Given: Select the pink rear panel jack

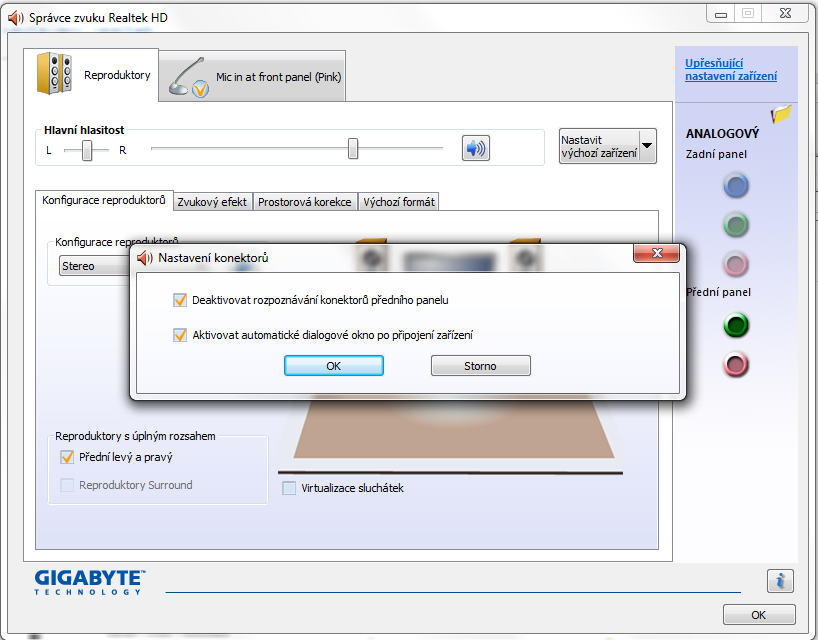Looking at the screenshot, I should [x=736, y=264].
